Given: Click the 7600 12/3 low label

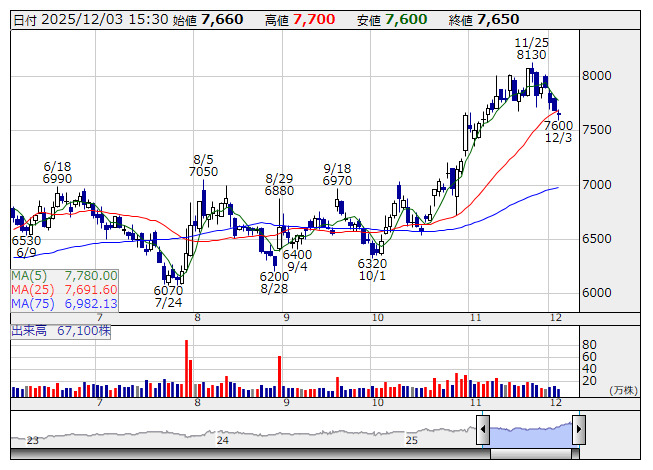Looking at the screenshot, I should pos(558,132).
